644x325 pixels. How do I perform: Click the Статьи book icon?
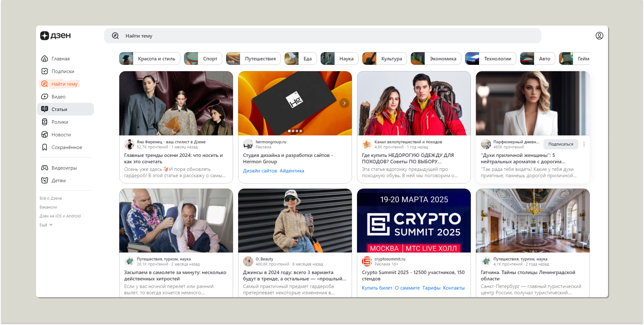click(x=44, y=109)
